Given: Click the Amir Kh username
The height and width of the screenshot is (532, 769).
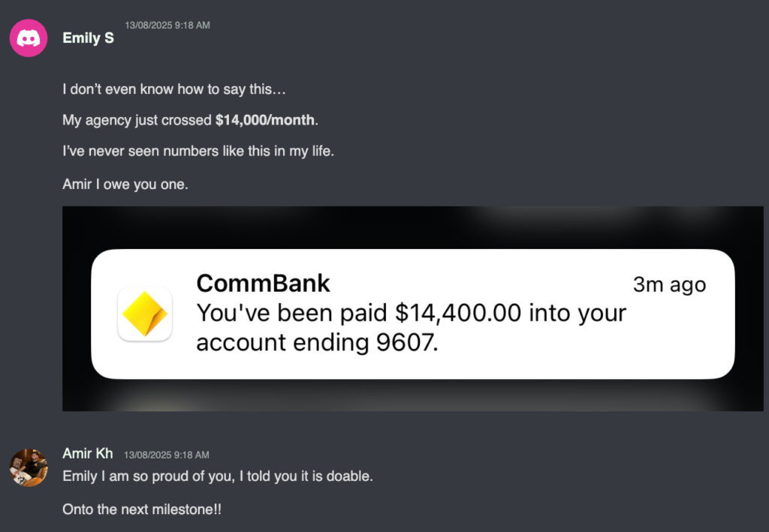Looking at the screenshot, I should 88,453.
